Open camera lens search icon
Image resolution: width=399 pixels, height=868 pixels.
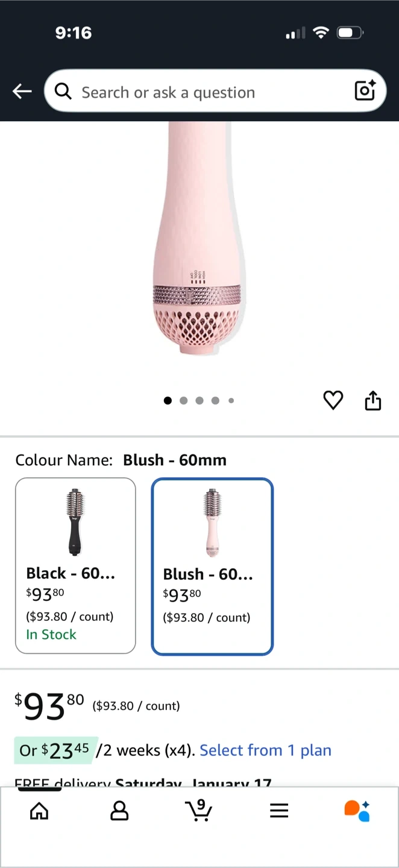(365, 90)
